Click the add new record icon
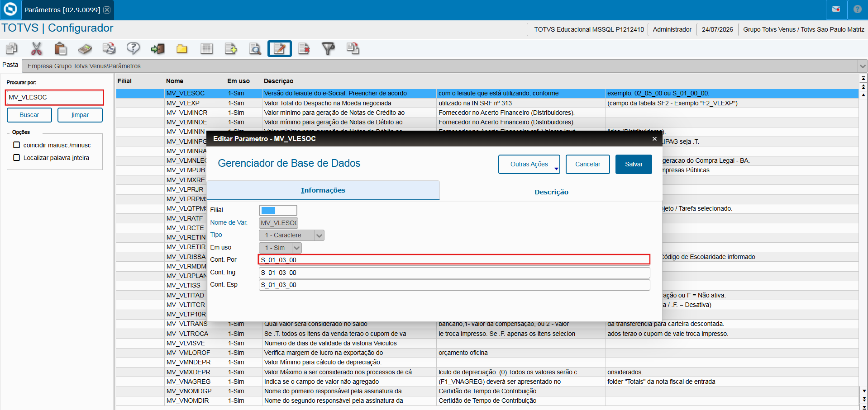The width and height of the screenshot is (868, 410). pyautogui.click(x=231, y=48)
